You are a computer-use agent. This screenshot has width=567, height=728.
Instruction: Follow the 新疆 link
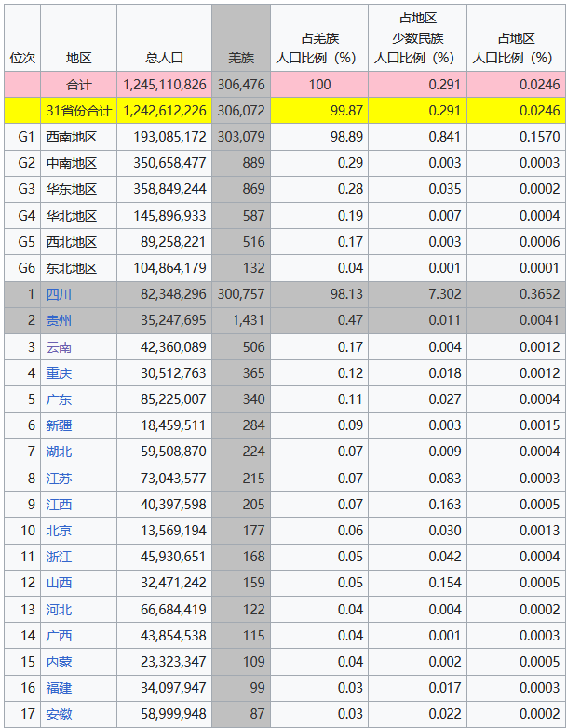pos(59,425)
